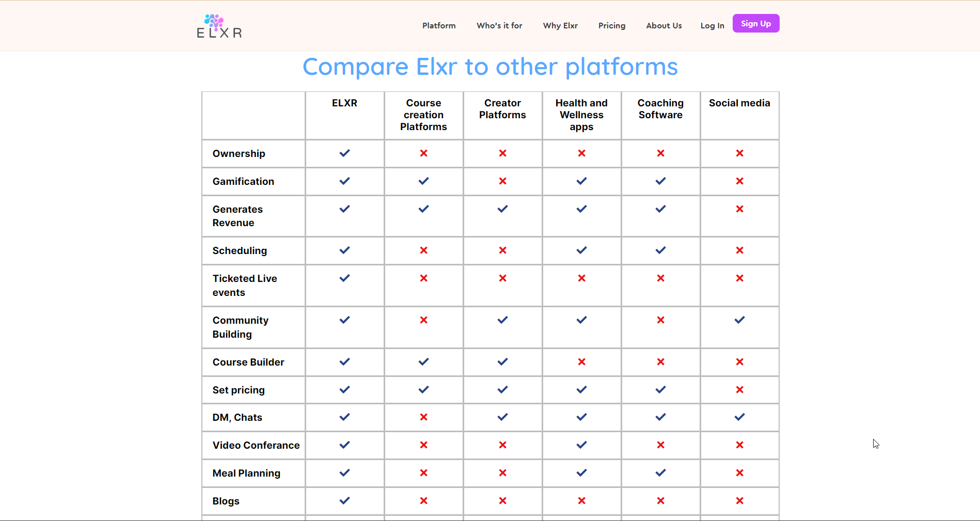This screenshot has height=521, width=980.
Task: Click the Blogs row label
Action: click(x=226, y=501)
